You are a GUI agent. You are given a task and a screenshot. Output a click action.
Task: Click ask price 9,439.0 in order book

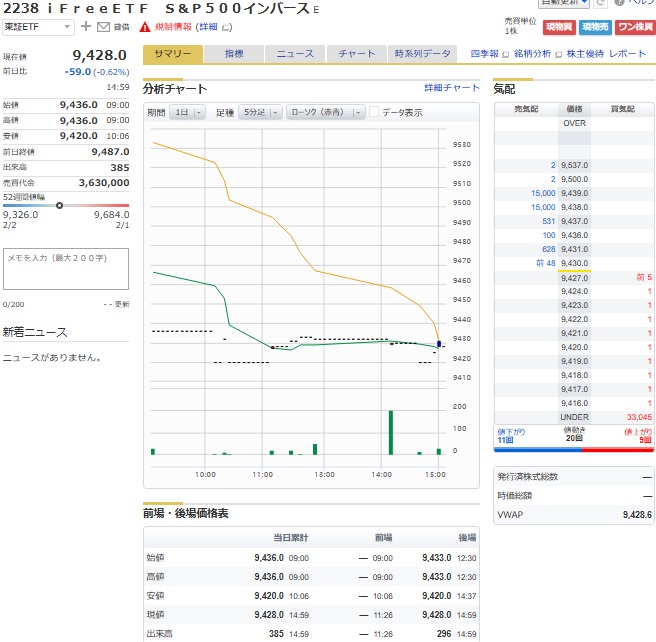[x=574, y=193]
